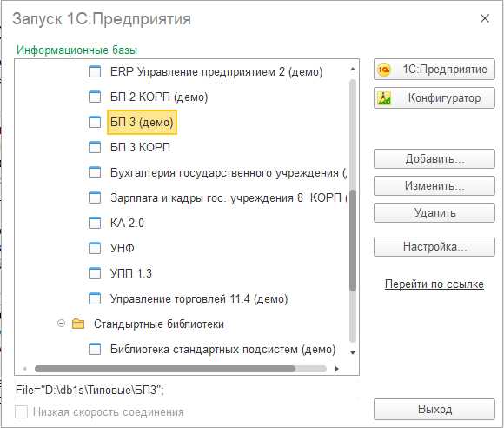This screenshot has width=504, height=428.
Task: Click the horizontal scrollbar thumb in the list
Action: (165, 369)
